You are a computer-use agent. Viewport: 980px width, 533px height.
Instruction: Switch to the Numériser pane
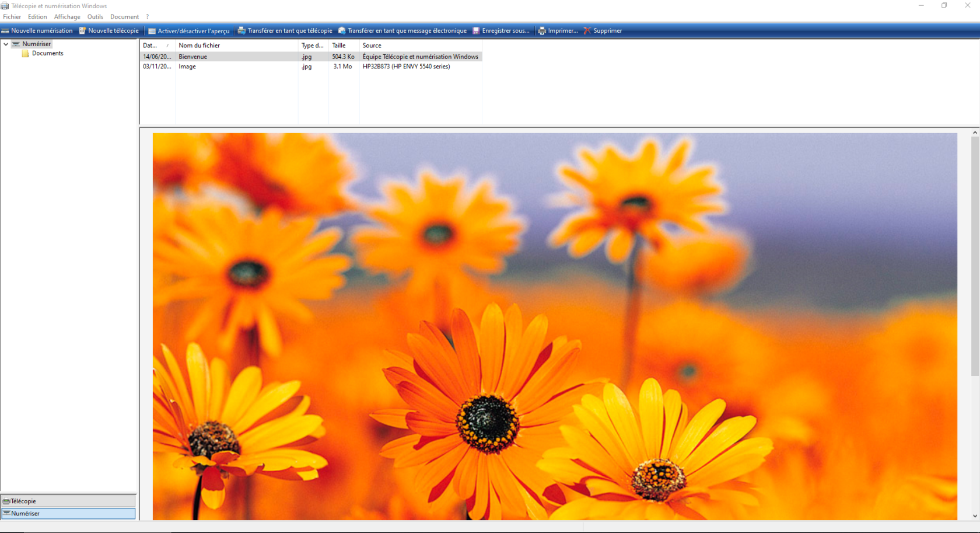68,513
